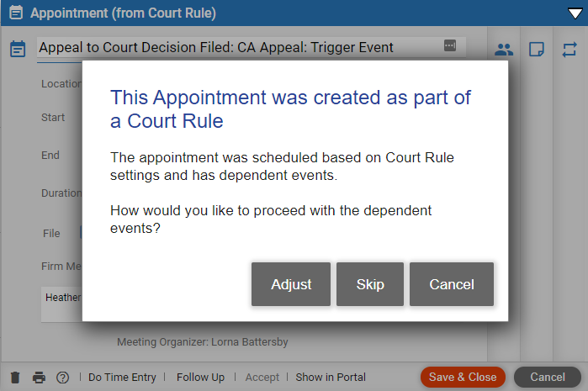
Task: Choose Adjust for dependent events
Action: click(x=291, y=284)
